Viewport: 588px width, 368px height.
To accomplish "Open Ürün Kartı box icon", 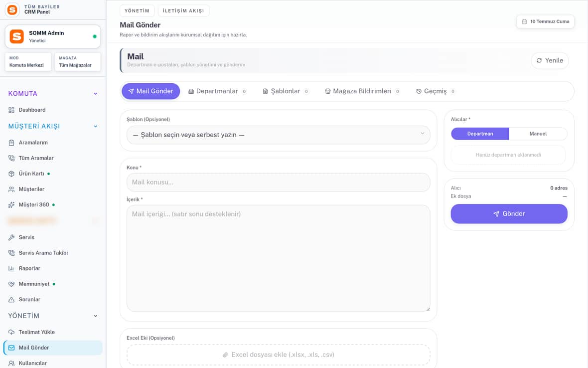I will (x=11, y=174).
